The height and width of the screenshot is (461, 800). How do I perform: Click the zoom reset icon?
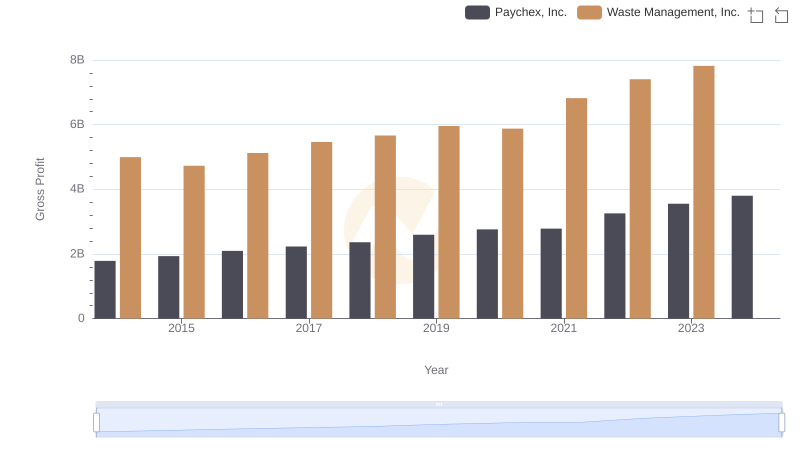(x=781, y=15)
